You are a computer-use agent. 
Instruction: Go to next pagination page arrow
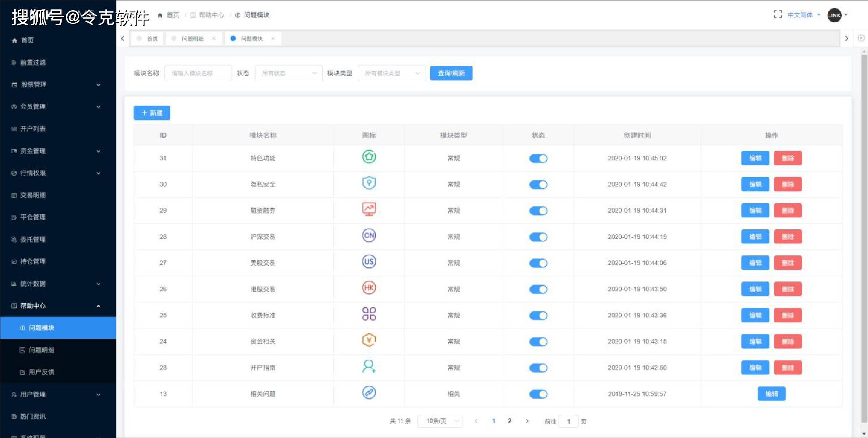pos(527,421)
